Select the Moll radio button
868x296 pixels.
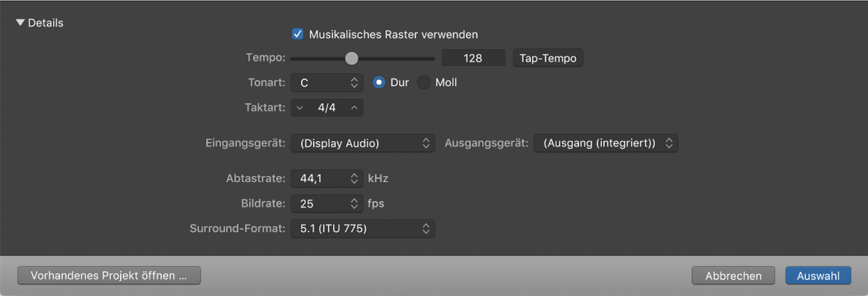point(424,83)
